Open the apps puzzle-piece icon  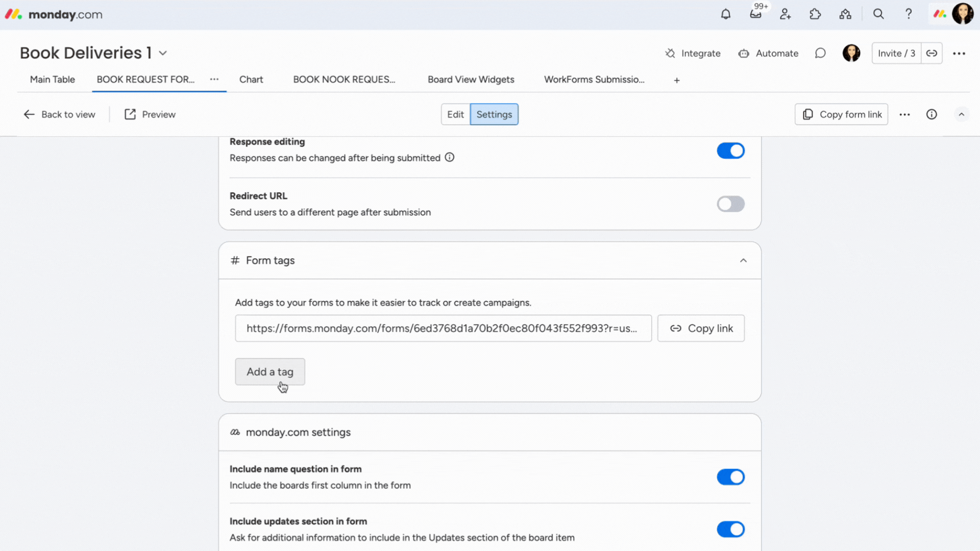pyautogui.click(x=815, y=14)
